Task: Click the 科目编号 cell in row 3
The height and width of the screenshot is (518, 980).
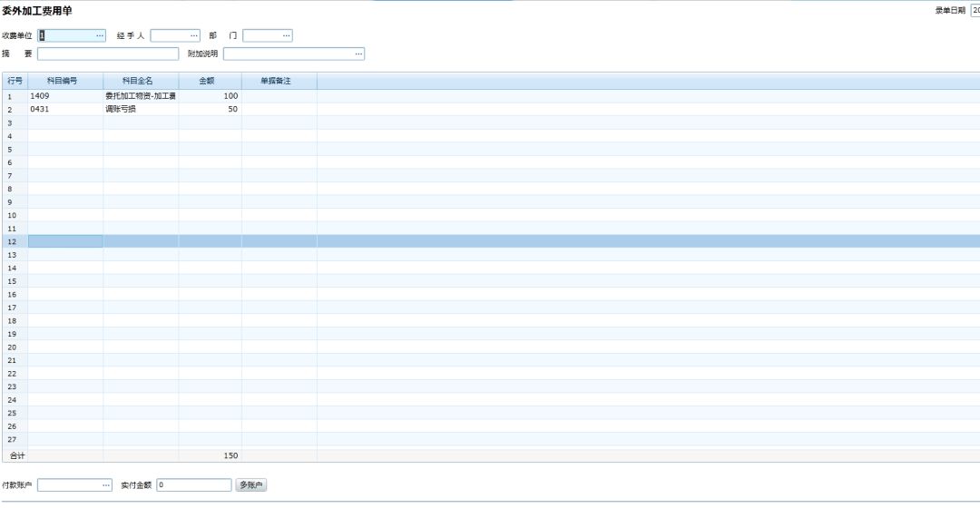Action: tap(65, 123)
